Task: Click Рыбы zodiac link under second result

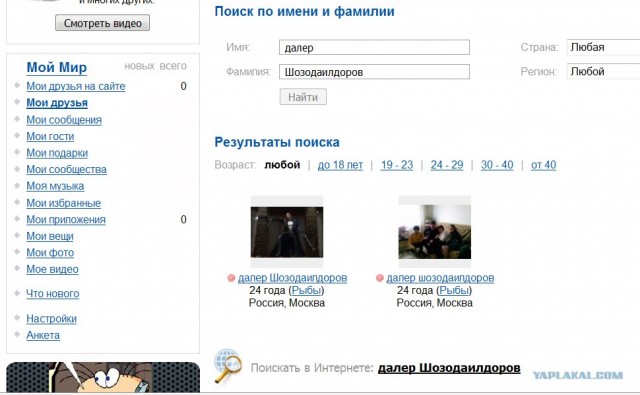Action: coord(454,291)
